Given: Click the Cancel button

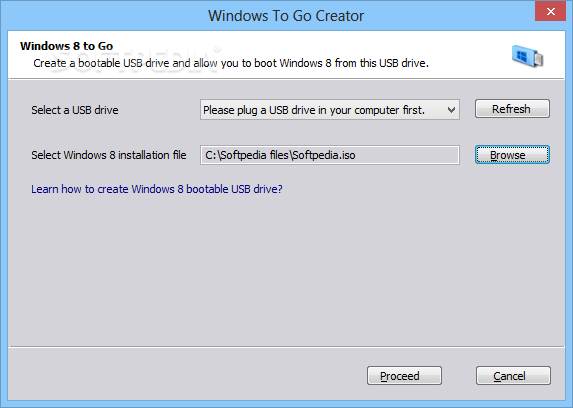Looking at the screenshot, I should [513, 375].
